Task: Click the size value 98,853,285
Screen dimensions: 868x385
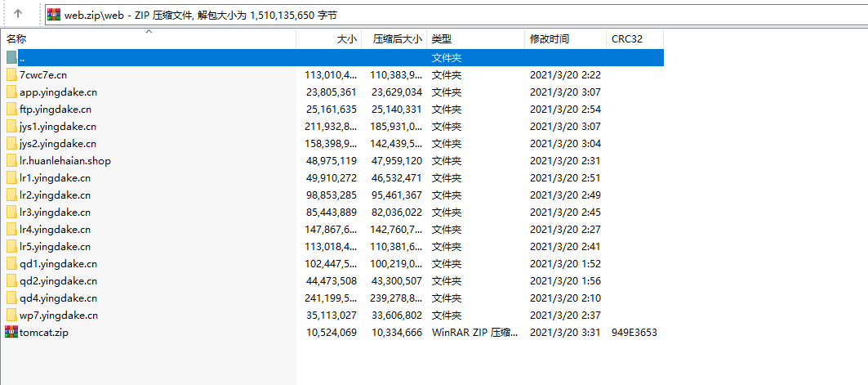Action: 331,195
